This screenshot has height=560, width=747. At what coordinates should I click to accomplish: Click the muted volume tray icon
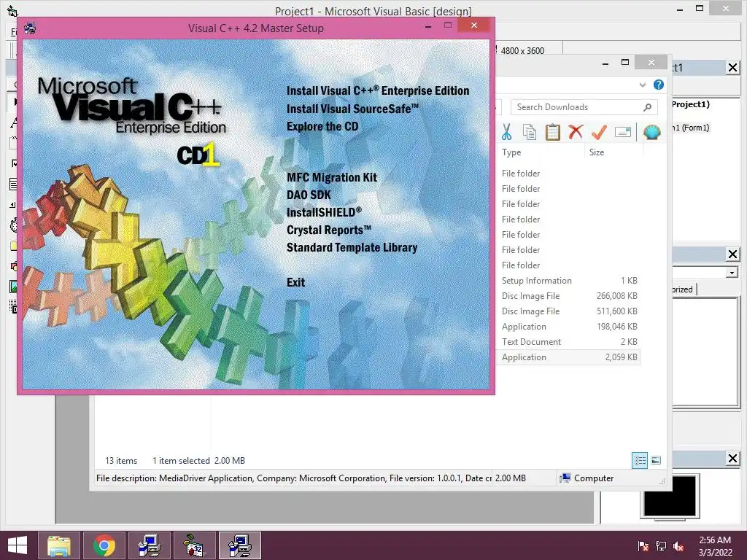pyautogui.click(x=679, y=546)
